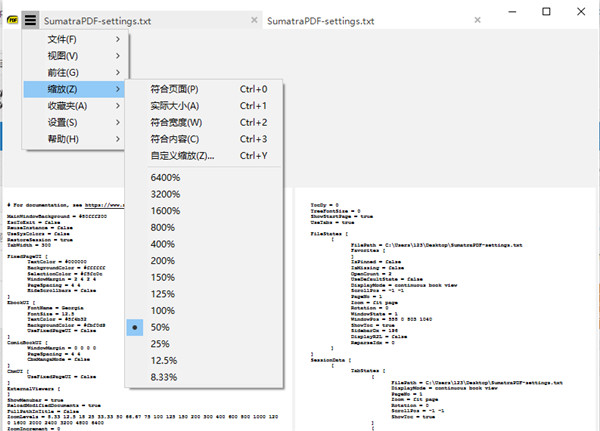Set zoom level to 6400%

coord(165,178)
